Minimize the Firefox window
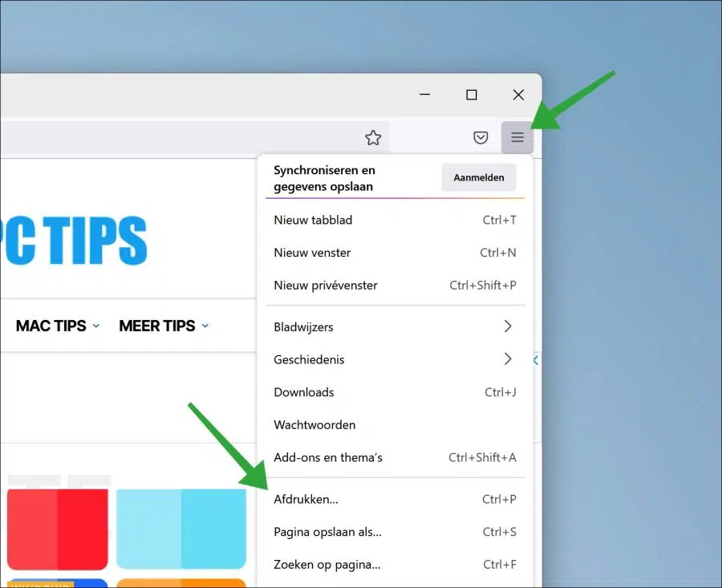Screen dimensions: 722x588 pos(424,95)
